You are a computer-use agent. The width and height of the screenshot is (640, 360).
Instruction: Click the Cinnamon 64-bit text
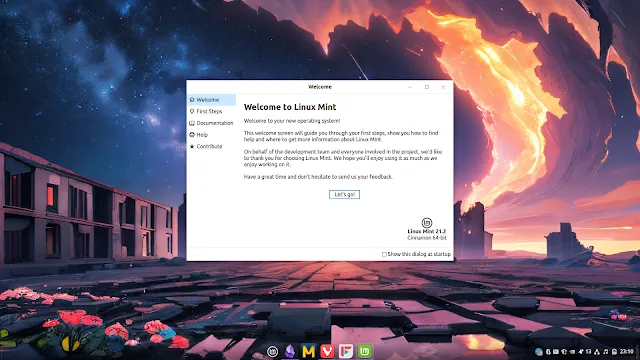click(x=427, y=238)
